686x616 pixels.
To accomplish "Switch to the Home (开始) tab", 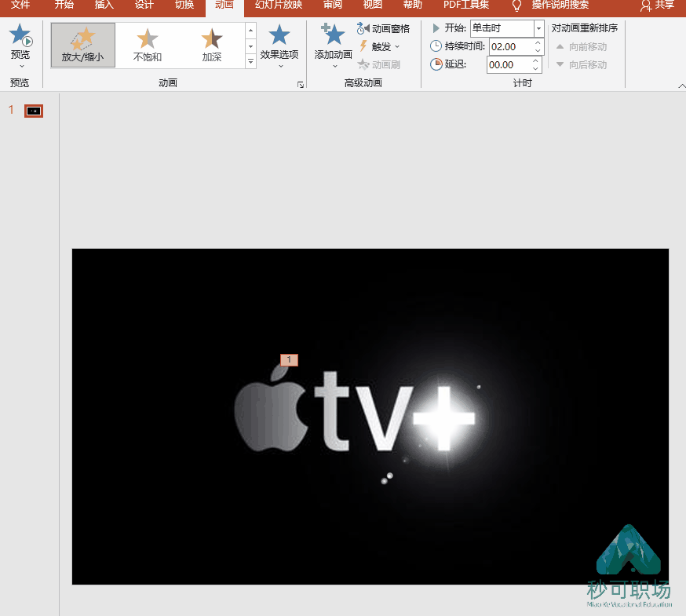I will click(x=64, y=5).
